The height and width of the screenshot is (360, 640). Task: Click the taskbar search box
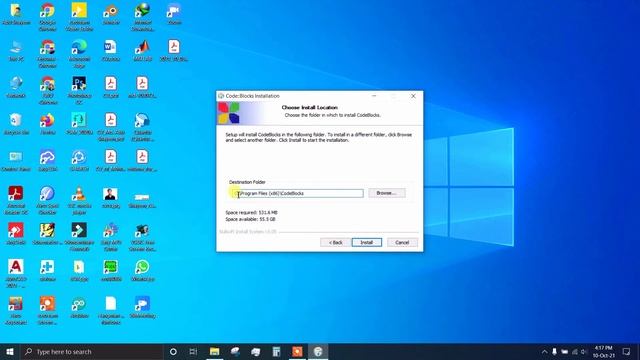91,351
